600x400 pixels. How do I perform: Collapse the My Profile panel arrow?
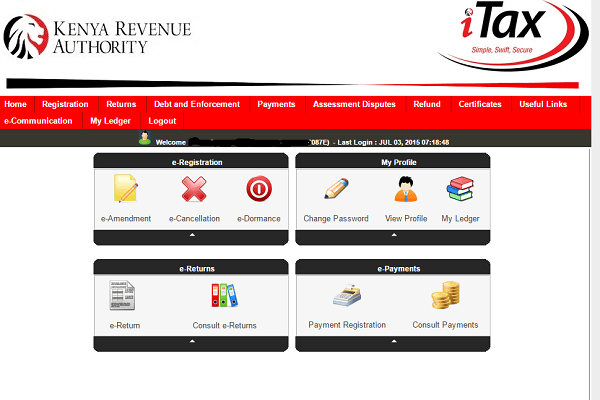click(394, 235)
